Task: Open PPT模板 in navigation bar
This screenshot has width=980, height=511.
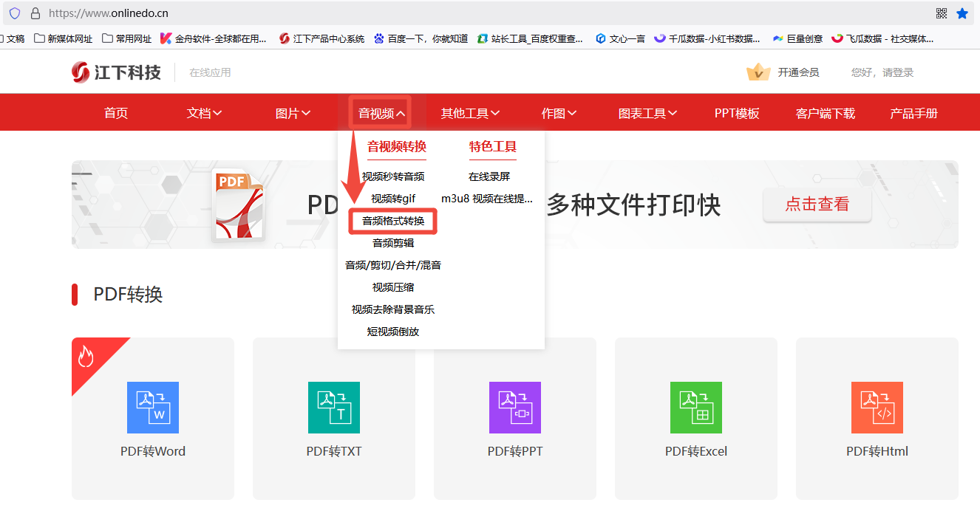Action: tap(737, 113)
